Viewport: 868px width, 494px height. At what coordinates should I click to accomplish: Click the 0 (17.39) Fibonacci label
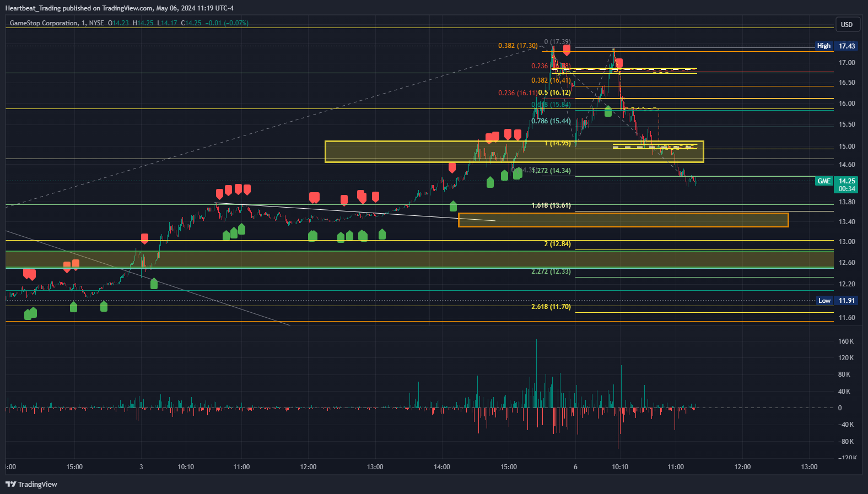point(557,42)
